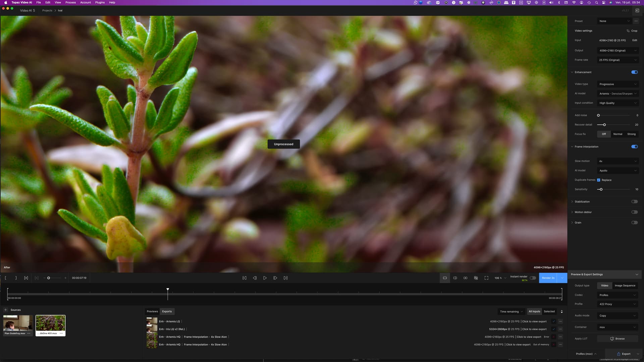Screen dimensions: 644x362
Task: Set the trim in-point bracket
Action: [x=5, y=278]
